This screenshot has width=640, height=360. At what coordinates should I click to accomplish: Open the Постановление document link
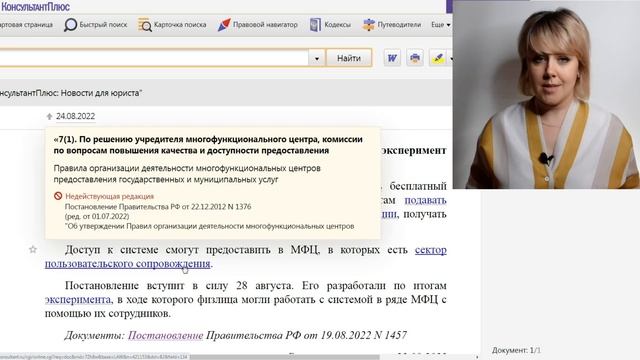click(x=165, y=336)
